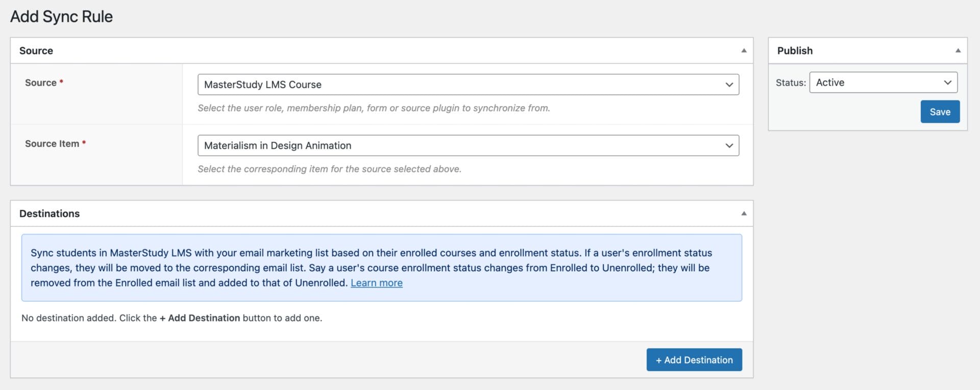The height and width of the screenshot is (390, 980).
Task: Open the Source Item dropdown, Materialism in Design Animation
Action: (x=468, y=146)
